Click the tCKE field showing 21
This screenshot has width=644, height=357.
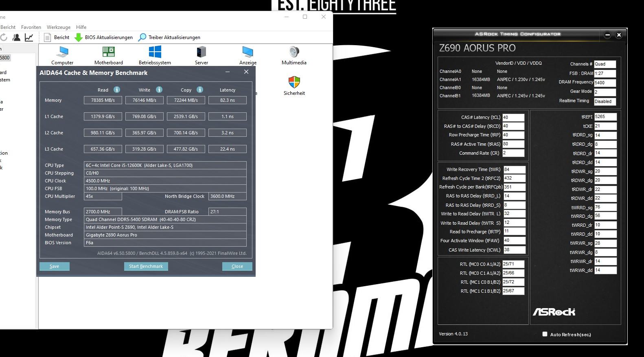(605, 126)
